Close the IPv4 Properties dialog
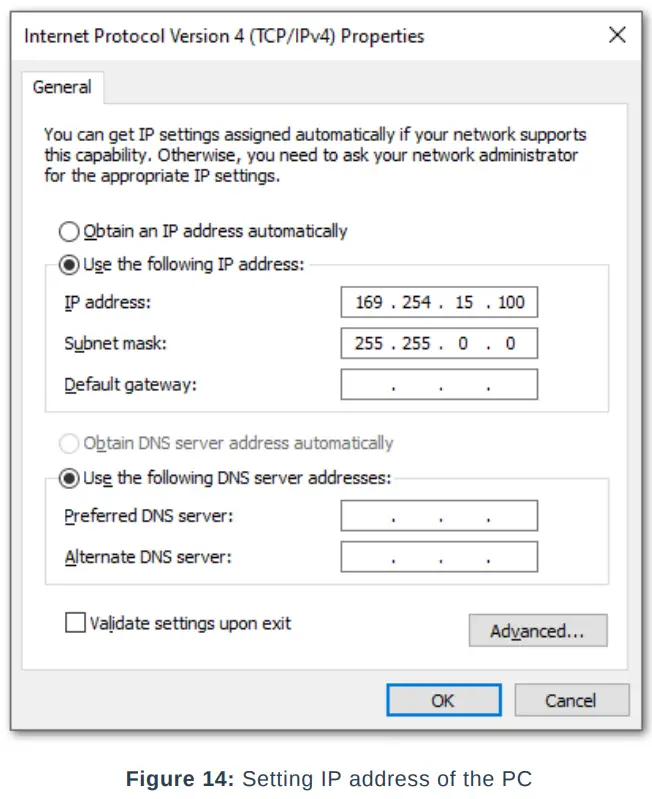Viewport: 652px width, 799px height. [x=617, y=35]
